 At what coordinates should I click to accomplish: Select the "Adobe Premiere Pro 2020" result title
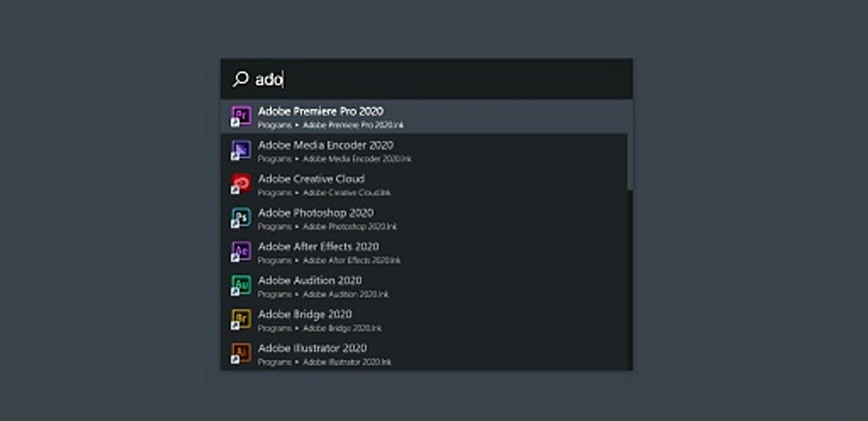pyautogui.click(x=321, y=111)
